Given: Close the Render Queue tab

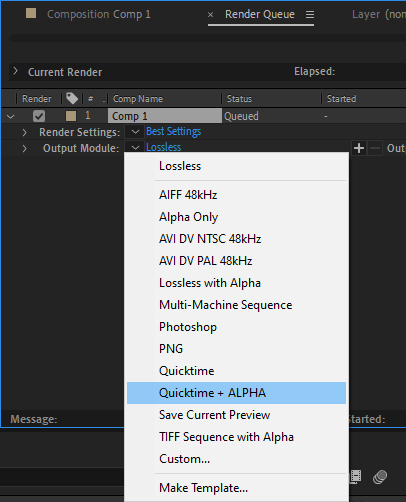Looking at the screenshot, I should coord(210,15).
